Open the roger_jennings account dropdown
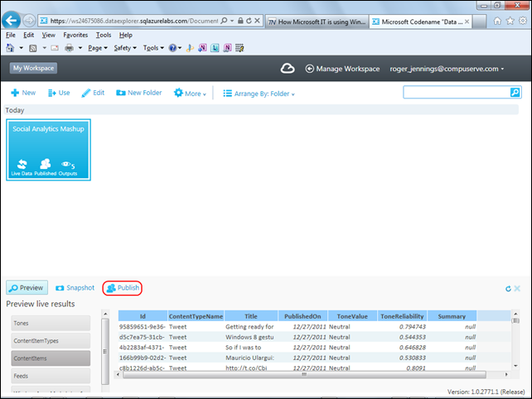 click(x=447, y=69)
